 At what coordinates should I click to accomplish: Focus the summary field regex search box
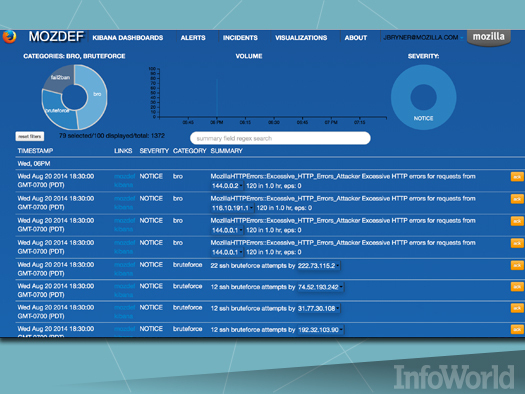click(280, 138)
